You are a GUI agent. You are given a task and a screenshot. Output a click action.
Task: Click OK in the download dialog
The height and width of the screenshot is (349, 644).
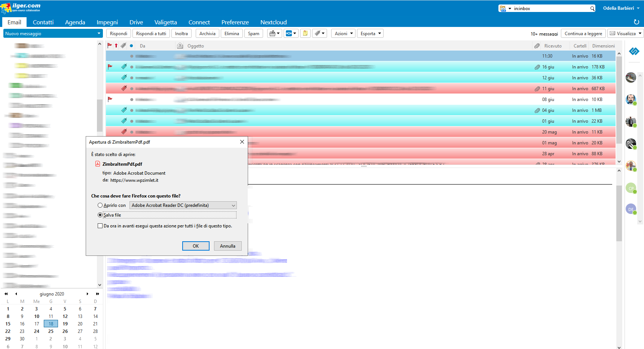(x=196, y=246)
